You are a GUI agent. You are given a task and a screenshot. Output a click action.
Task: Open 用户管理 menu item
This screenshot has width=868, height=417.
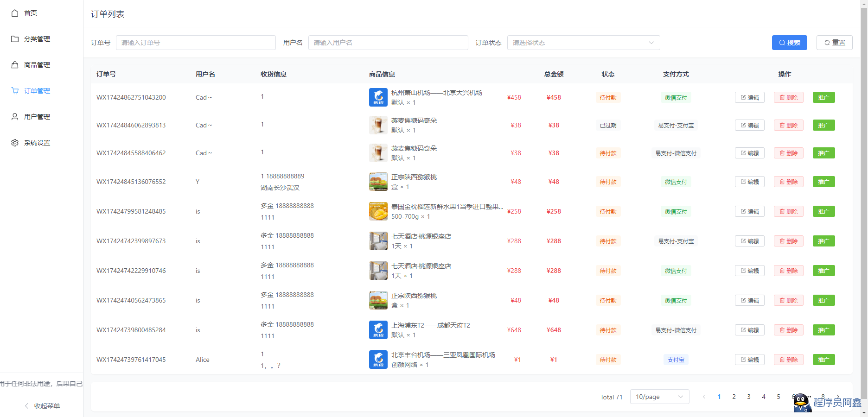[x=37, y=117]
